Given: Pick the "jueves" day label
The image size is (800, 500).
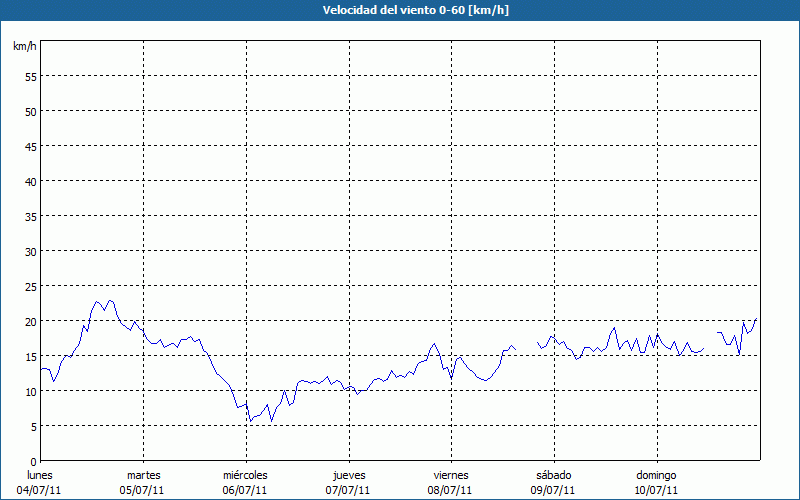Looking at the screenshot, I should point(348,475).
